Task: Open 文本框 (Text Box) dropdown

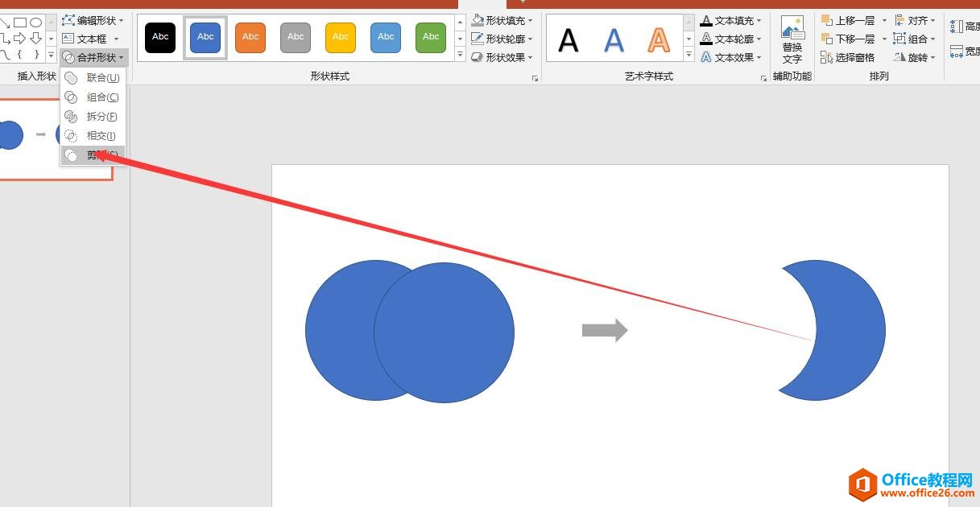Action: click(x=90, y=39)
